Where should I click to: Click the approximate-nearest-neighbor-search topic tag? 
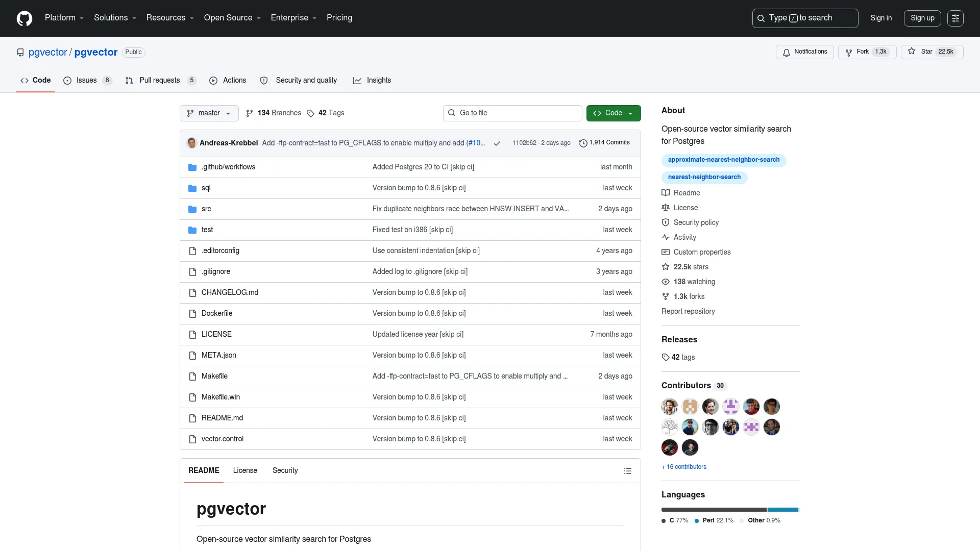pyautogui.click(x=724, y=160)
